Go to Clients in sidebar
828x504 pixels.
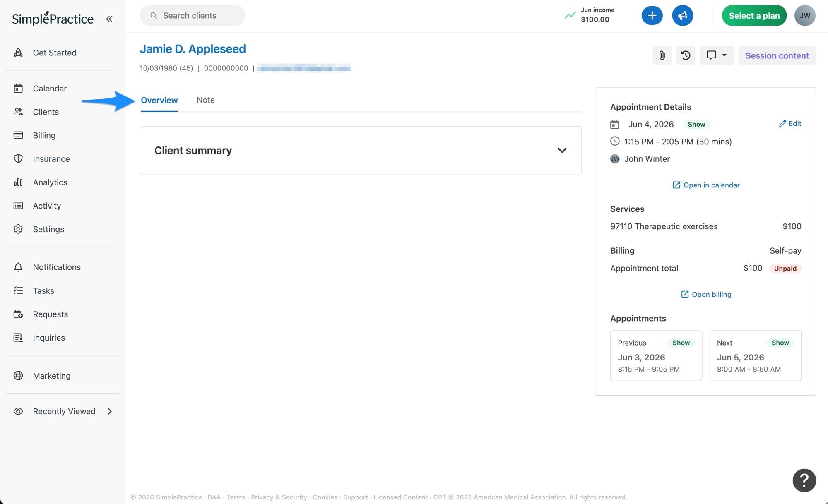pos(46,112)
